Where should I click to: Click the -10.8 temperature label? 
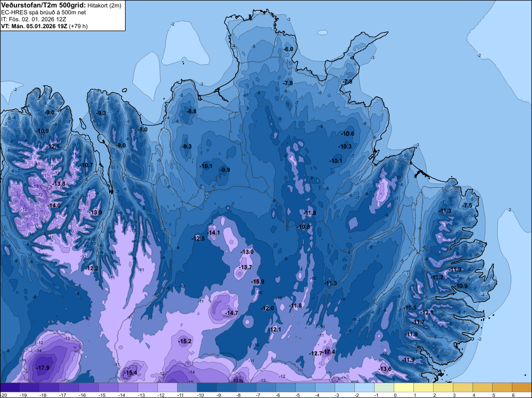coord(304,227)
